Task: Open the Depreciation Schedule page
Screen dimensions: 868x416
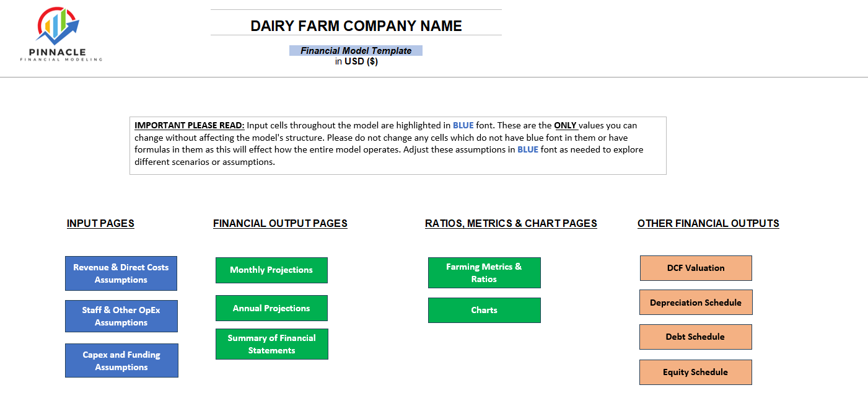Action: click(x=695, y=302)
